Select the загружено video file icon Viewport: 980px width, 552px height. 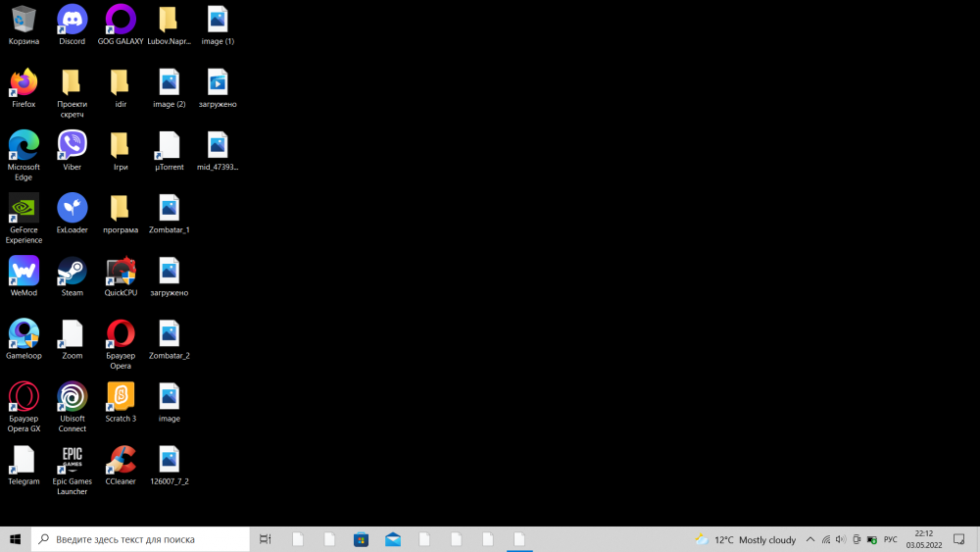click(218, 88)
